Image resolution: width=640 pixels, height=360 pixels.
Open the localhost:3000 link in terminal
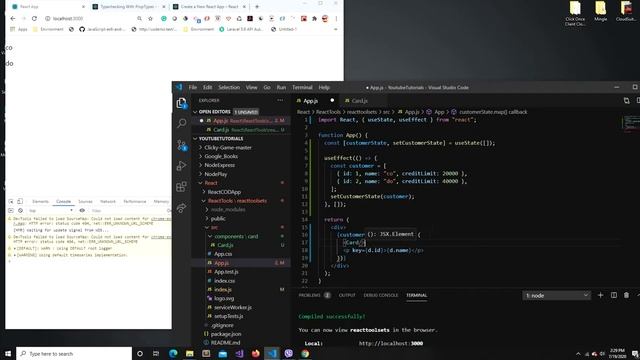point(391,343)
